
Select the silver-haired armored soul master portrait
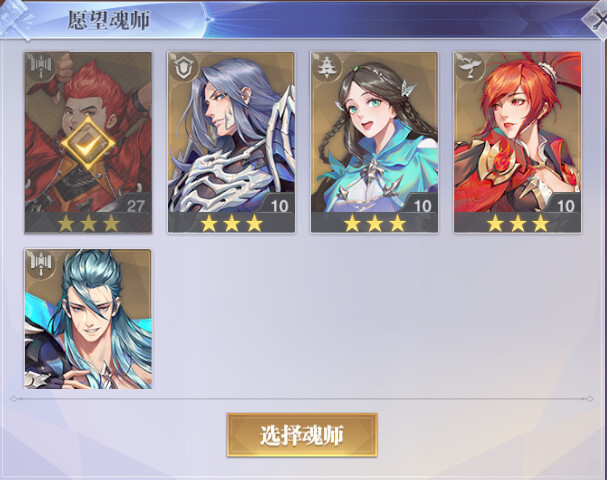point(231,142)
